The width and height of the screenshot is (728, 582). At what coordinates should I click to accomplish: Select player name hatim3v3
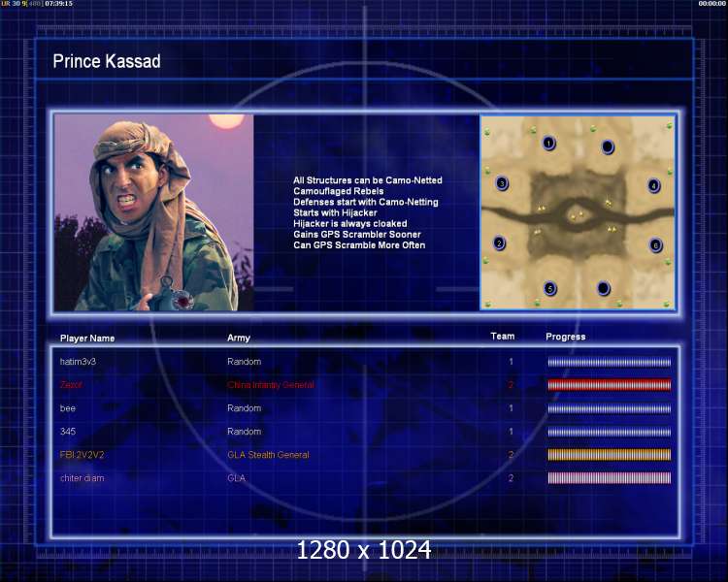coord(78,362)
